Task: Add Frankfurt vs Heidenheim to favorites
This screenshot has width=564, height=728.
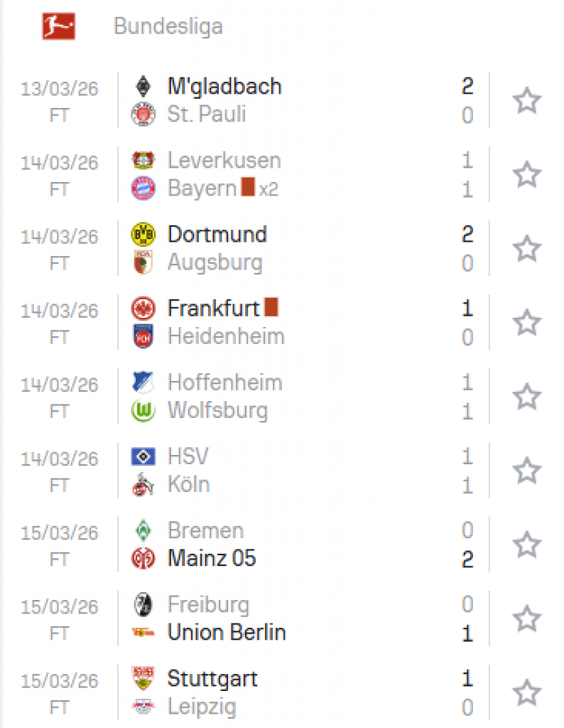Action: [x=526, y=322]
